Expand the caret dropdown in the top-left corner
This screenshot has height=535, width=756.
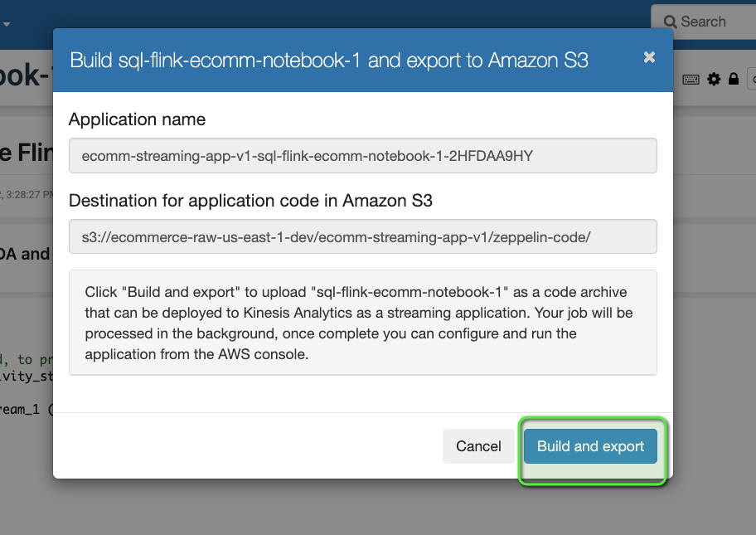point(7,25)
